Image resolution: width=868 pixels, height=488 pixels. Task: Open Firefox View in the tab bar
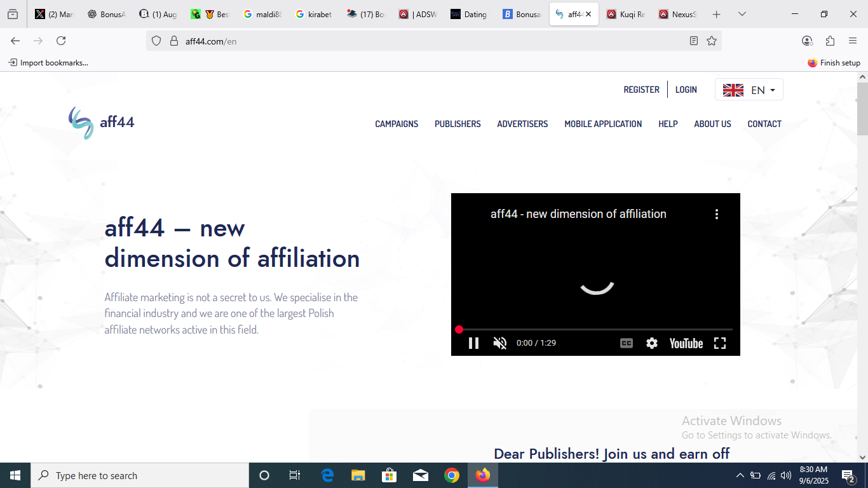click(13, 14)
